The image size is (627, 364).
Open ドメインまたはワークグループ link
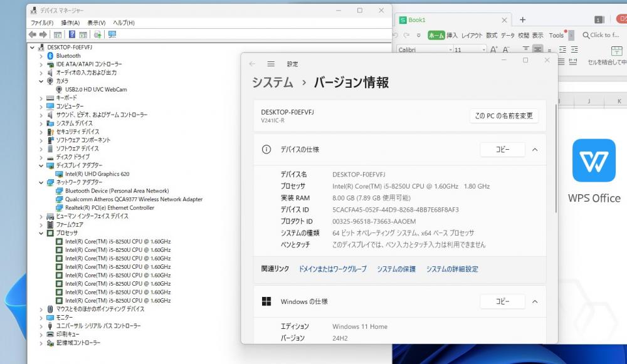333,269
